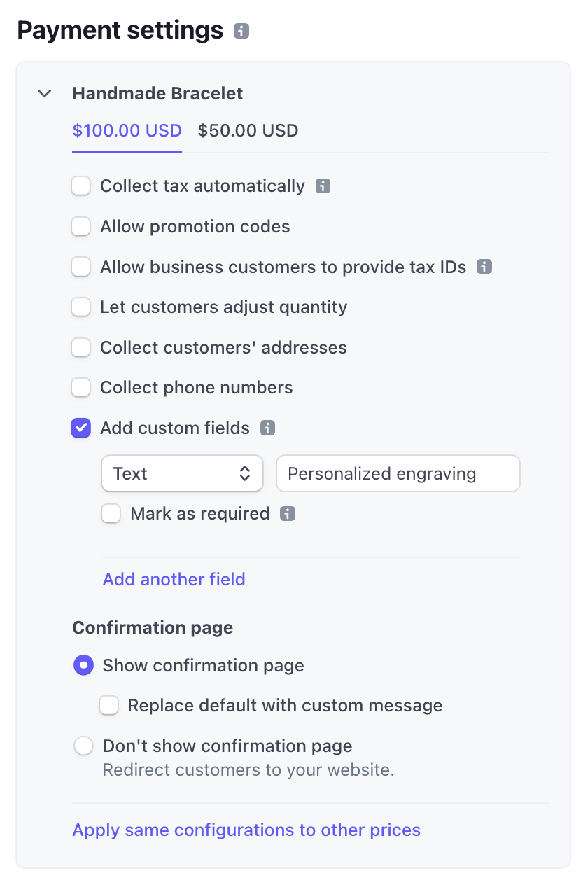Check Collect customers' addresses option
Screen dimensions: 588x885
coord(81,347)
